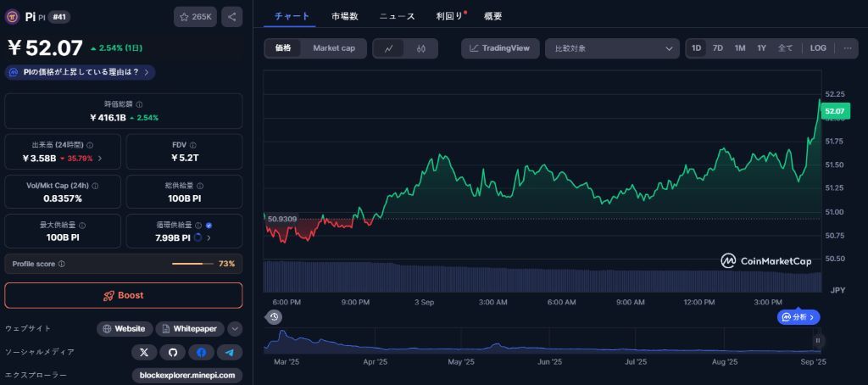Set chart range to 全て
868x385 pixels.
coord(785,48)
